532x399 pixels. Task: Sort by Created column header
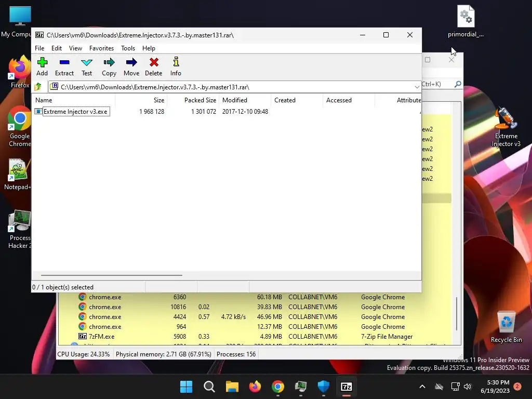coord(297,100)
